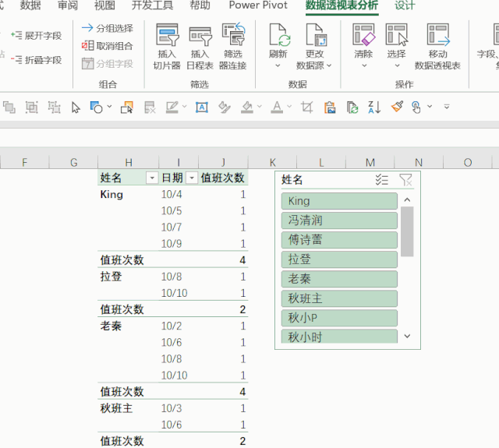Click the 分组字段 button
499x448 pixels.
coord(108,64)
